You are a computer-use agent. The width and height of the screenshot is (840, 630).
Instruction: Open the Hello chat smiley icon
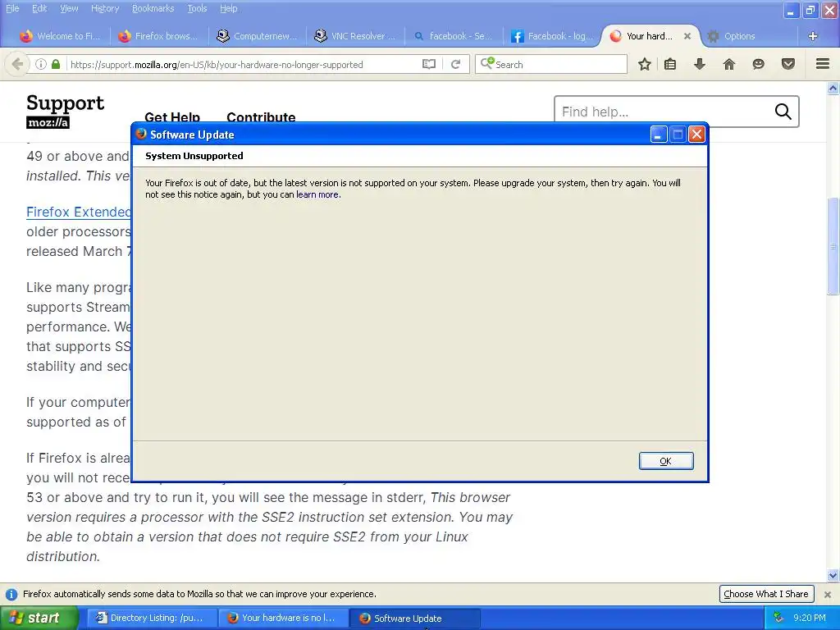[758, 64]
